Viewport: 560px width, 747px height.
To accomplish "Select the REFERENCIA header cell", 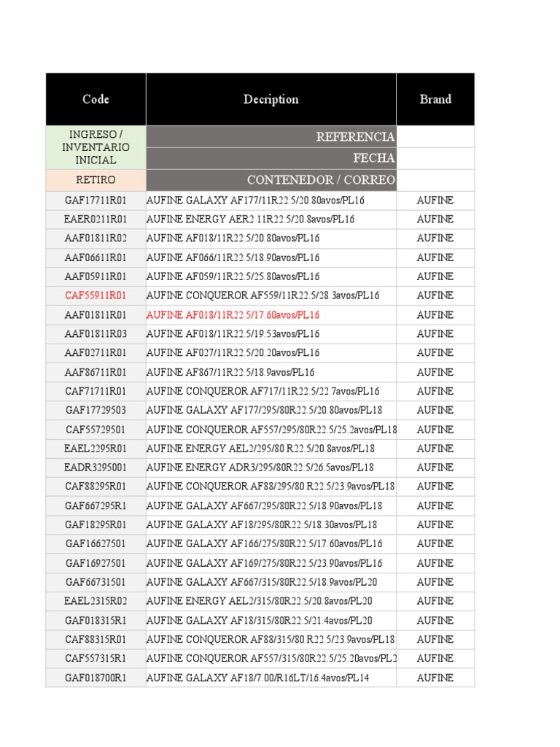I will pos(271,136).
